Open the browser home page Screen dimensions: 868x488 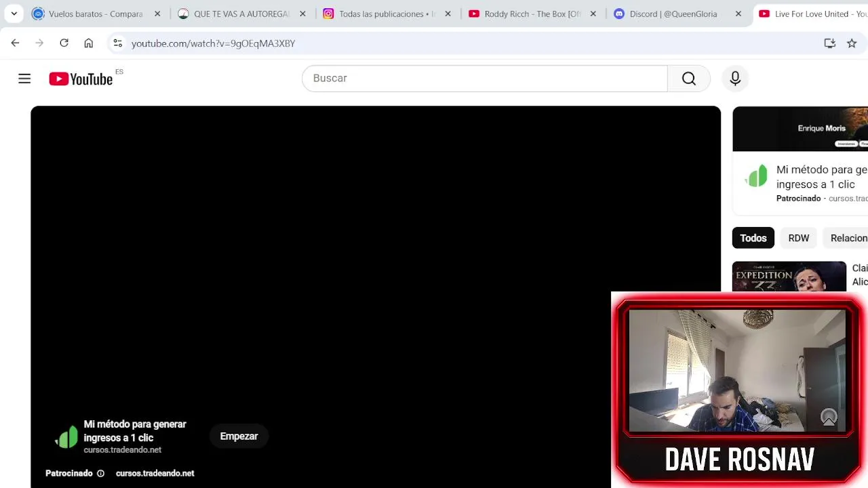click(88, 43)
